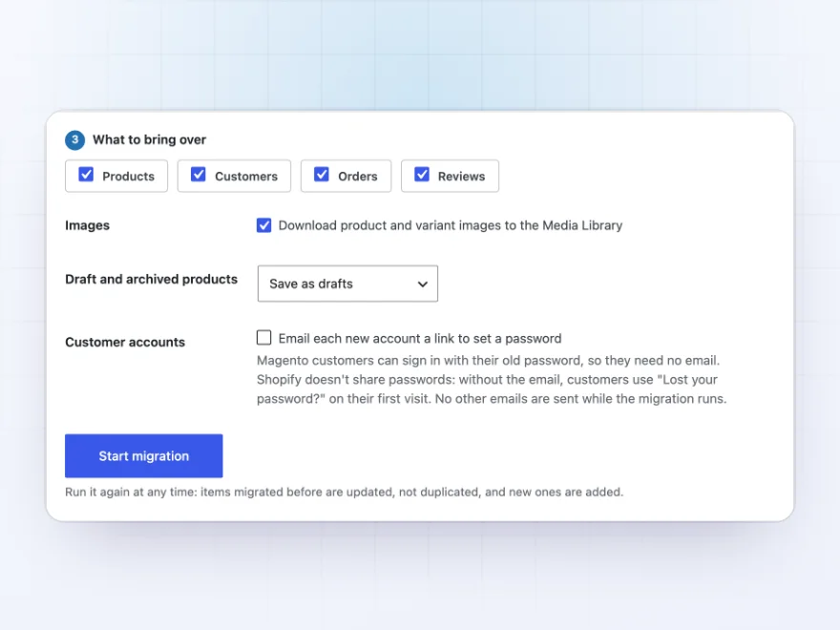
Task: Click 'Download product and variant images' text
Action: coord(450,225)
